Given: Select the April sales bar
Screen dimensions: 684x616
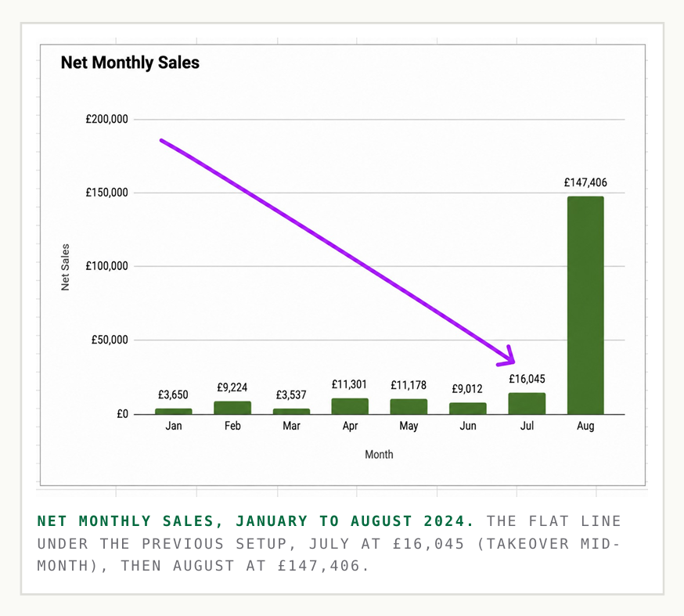Looking at the screenshot, I should click(350, 406).
